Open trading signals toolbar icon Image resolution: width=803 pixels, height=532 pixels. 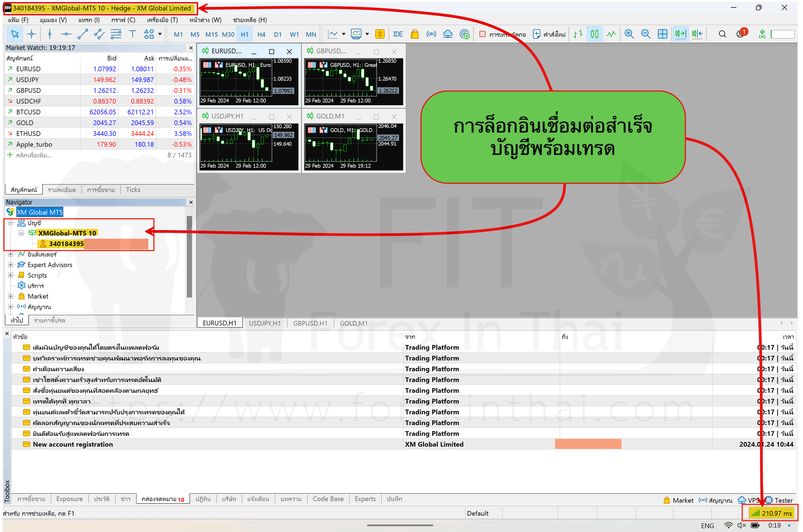(431, 34)
